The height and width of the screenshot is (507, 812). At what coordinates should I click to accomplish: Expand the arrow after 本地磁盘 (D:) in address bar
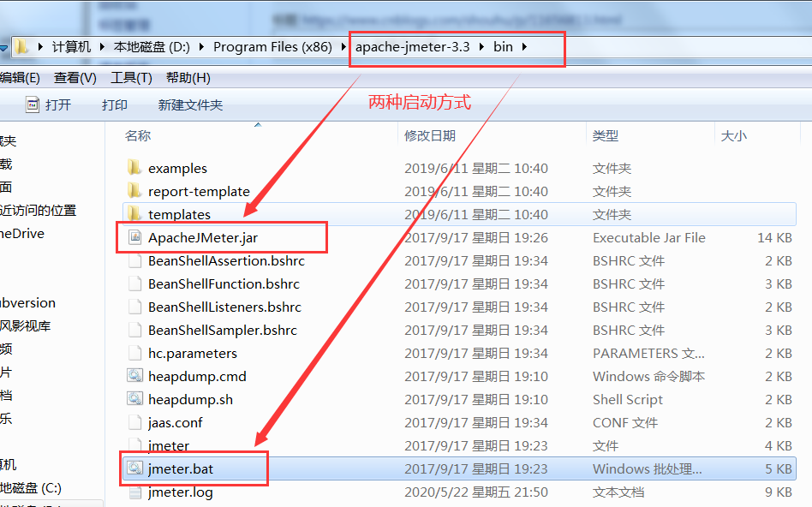(201, 46)
